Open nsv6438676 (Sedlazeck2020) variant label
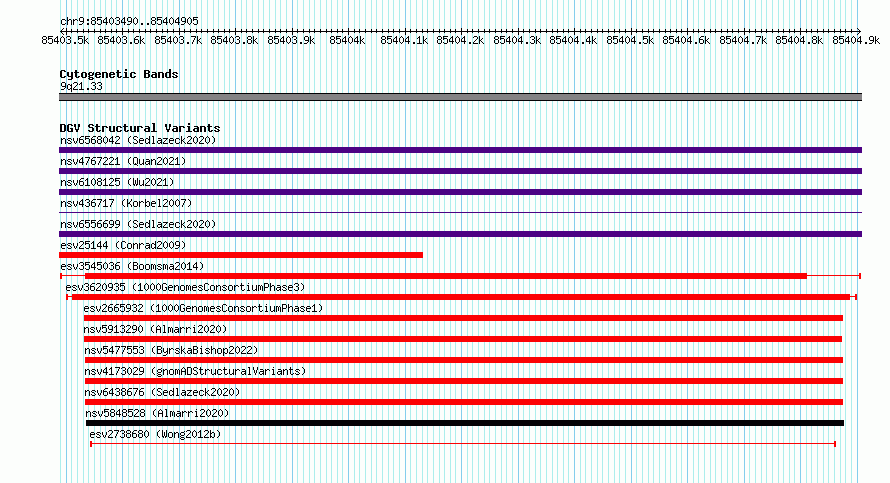The height and width of the screenshot is (483, 890). point(162,392)
